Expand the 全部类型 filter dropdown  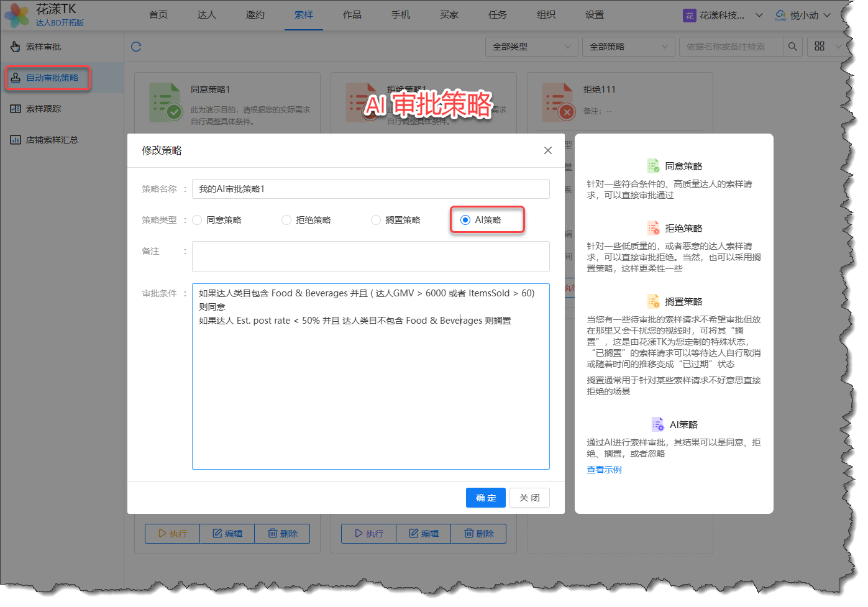[531, 47]
